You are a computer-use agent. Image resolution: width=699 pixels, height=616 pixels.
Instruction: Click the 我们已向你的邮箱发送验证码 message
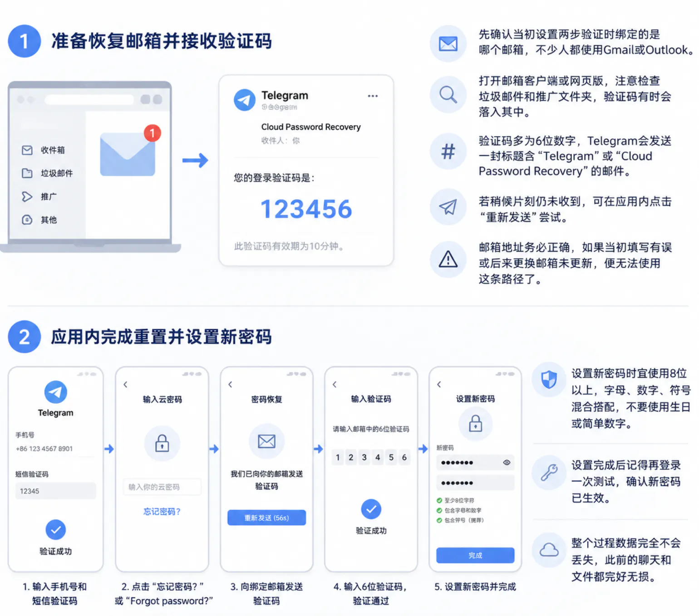click(267, 480)
